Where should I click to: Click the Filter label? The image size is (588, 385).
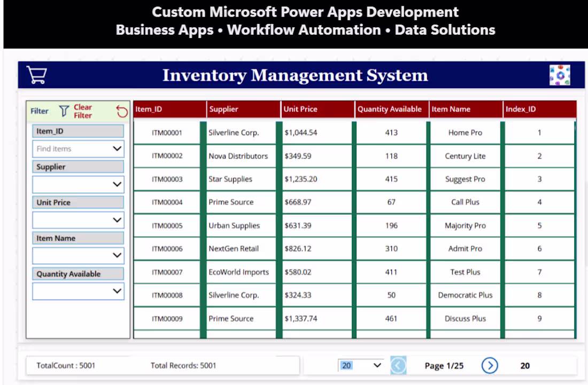[x=40, y=111]
